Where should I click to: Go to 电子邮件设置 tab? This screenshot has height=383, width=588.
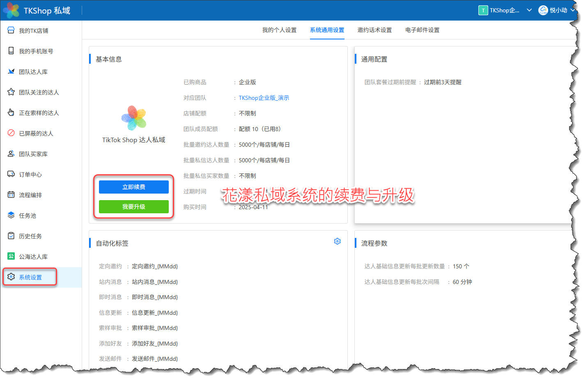coord(422,30)
